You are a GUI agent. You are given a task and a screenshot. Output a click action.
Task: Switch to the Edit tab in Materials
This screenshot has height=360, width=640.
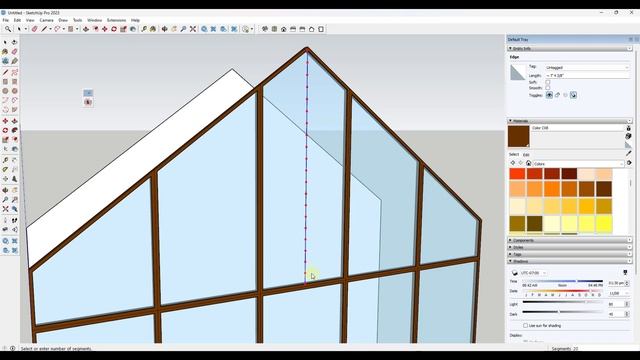coord(527,155)
